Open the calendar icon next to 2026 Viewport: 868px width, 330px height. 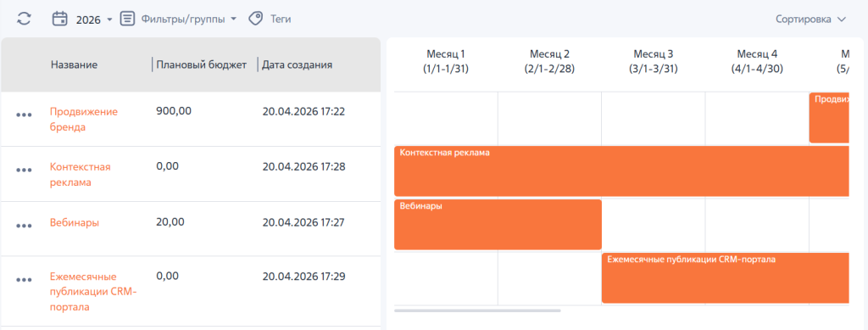tap(59, 19)
